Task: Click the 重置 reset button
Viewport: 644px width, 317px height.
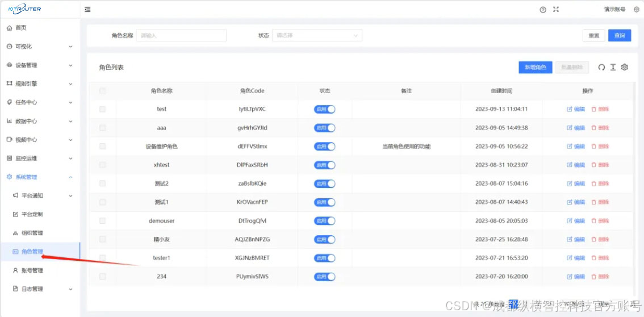Action: (594, 36)
